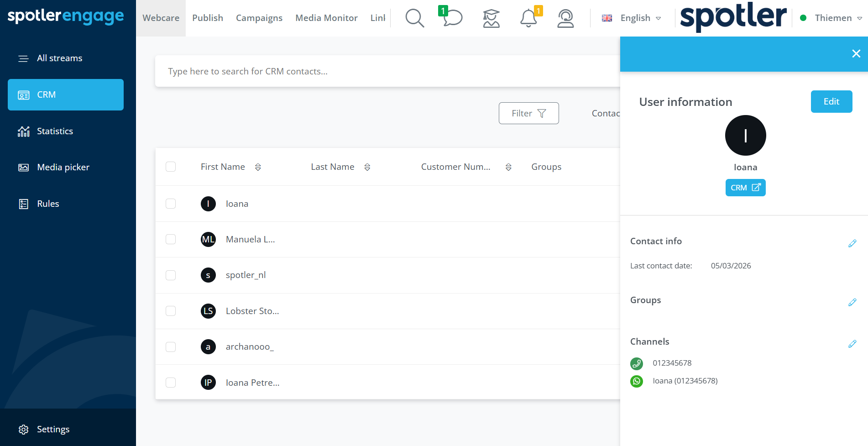Open the Thiemen user menu dropdown

(831, 18)
